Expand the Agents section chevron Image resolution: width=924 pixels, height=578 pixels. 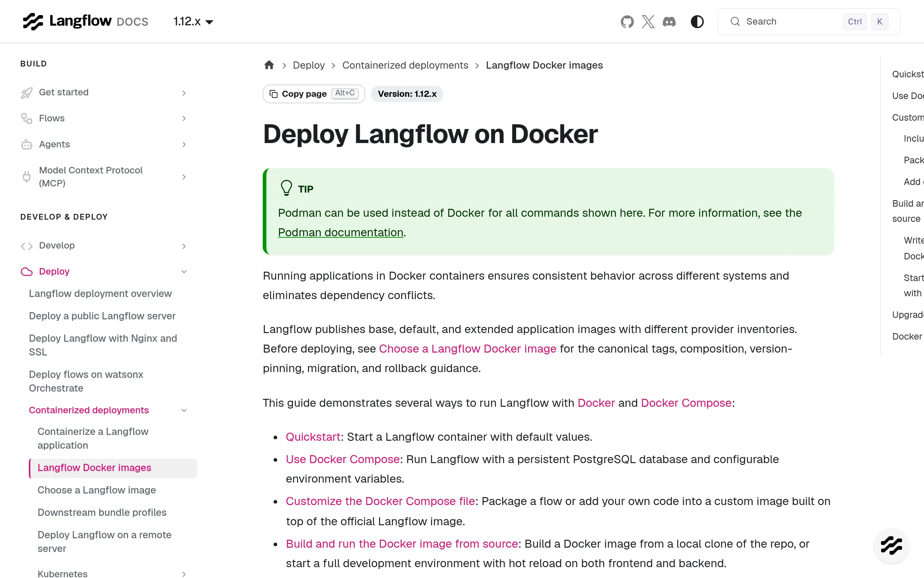point(184,144)
